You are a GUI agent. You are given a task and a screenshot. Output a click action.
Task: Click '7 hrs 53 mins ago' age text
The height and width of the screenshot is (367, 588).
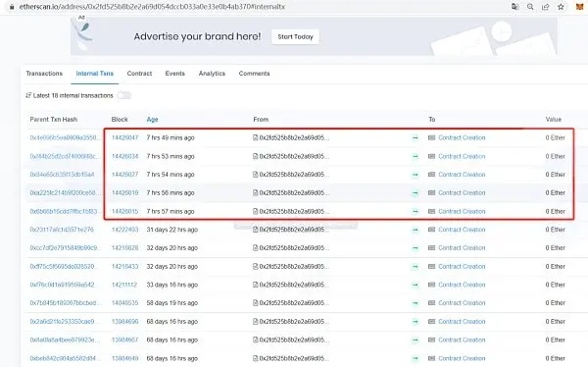pyautogui.click(x=171, y=156)
